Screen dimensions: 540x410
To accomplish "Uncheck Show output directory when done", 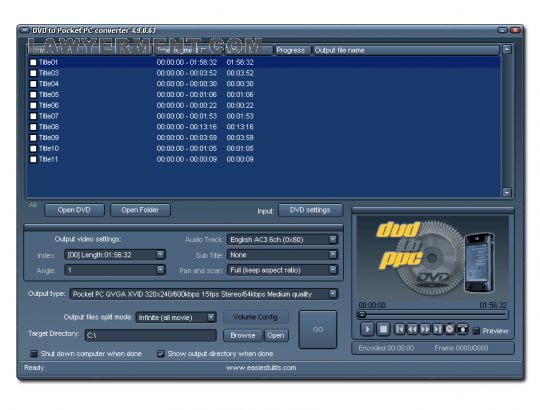I will tap(160, 354).
